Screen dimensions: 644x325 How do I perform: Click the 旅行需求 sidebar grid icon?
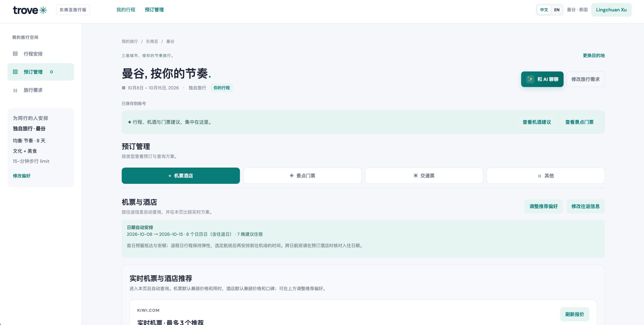(x=15, y=90)
